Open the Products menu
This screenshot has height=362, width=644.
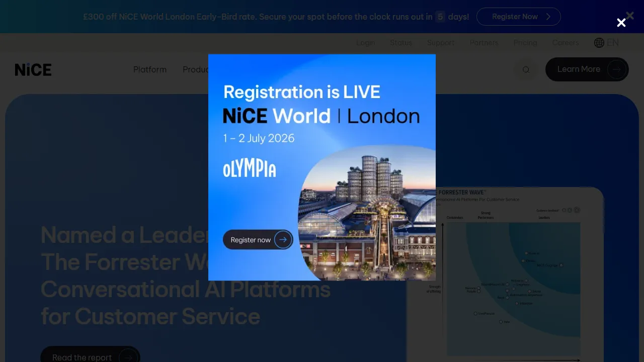[195, 69]
